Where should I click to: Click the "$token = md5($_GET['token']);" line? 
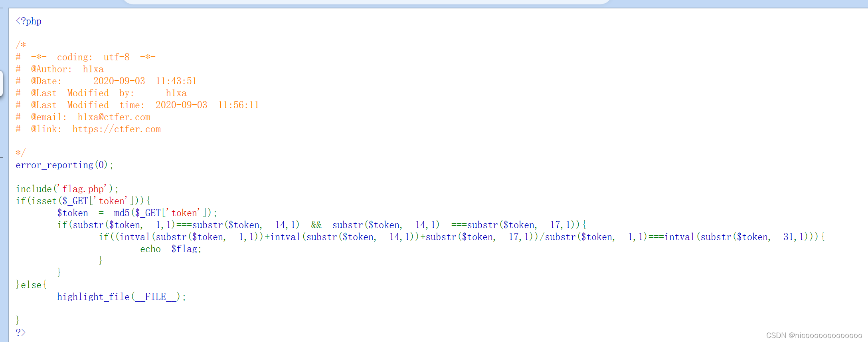coord(137,213)
